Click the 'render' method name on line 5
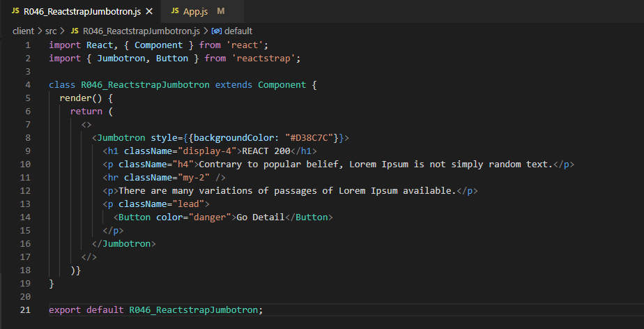Screen dimensions: 644x329 point(75,98)
